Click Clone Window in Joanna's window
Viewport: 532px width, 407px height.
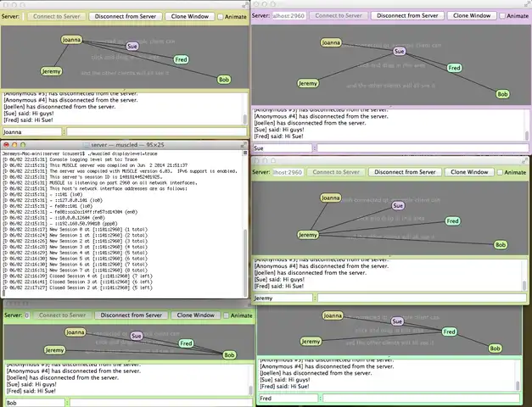(x=190, y=16)
